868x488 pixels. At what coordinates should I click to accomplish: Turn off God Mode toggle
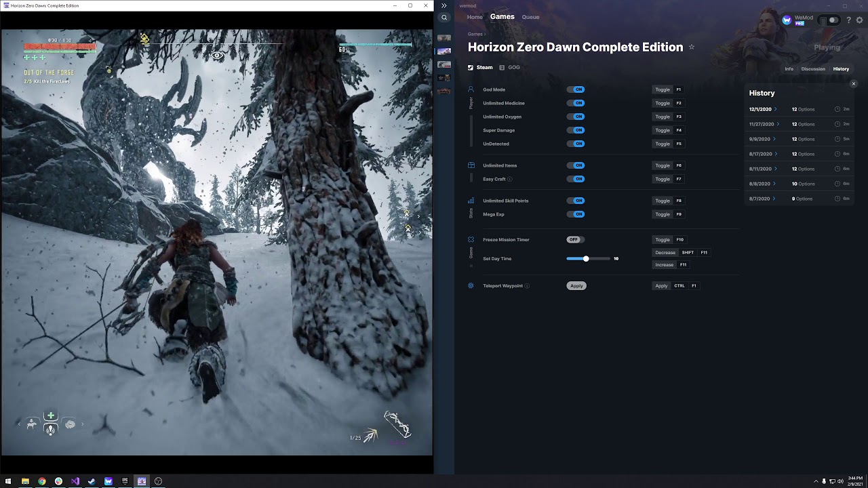[576, 89]
